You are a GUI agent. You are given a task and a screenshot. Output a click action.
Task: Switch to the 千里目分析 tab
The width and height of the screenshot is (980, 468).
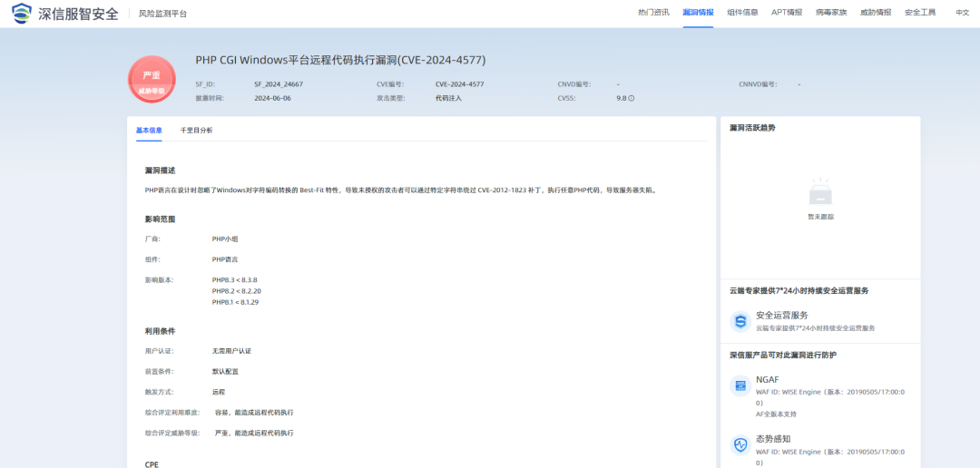[196, 131]
